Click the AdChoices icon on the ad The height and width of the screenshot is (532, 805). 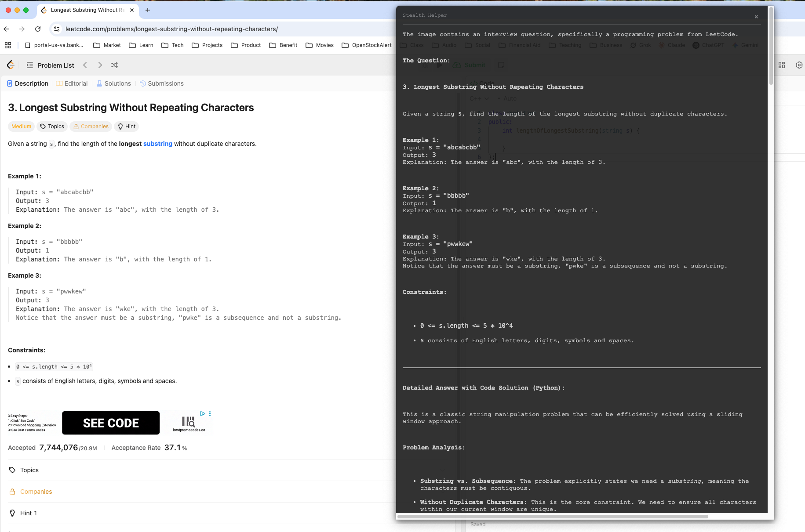click(203, 413)
